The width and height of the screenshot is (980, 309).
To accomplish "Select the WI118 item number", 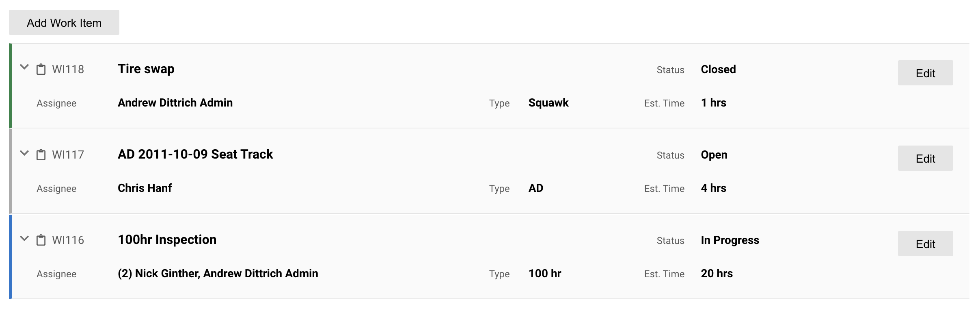I will click(x=68, y=70).
